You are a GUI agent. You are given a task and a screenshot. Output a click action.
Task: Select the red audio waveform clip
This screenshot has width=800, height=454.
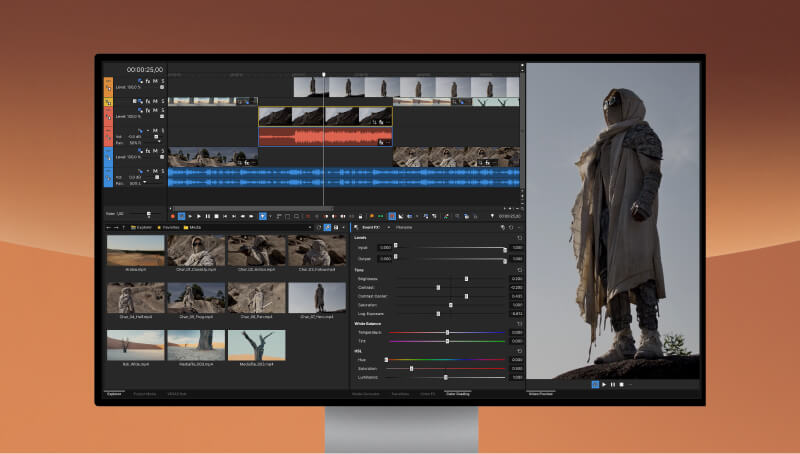coord(326,137)
